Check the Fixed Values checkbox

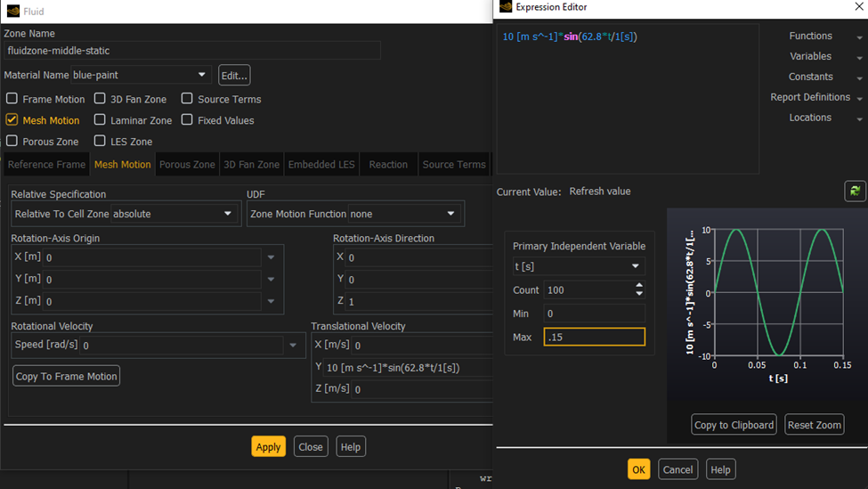pos(187,119)
